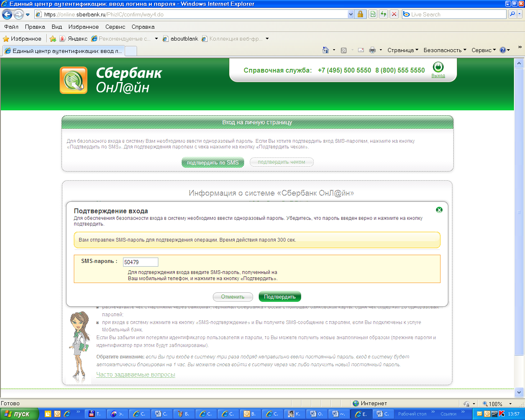
Task: Open the Файл menu
Action: (11, 27)
